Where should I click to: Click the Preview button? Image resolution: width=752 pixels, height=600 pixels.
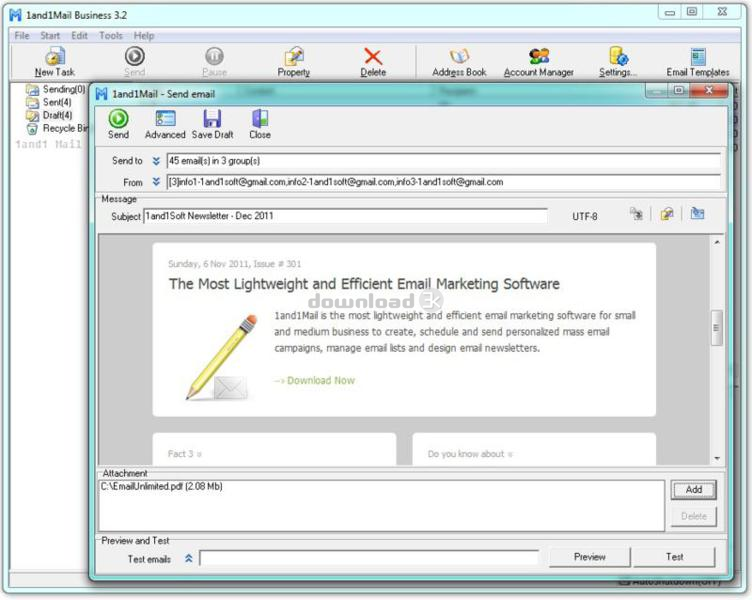point(589,557)
